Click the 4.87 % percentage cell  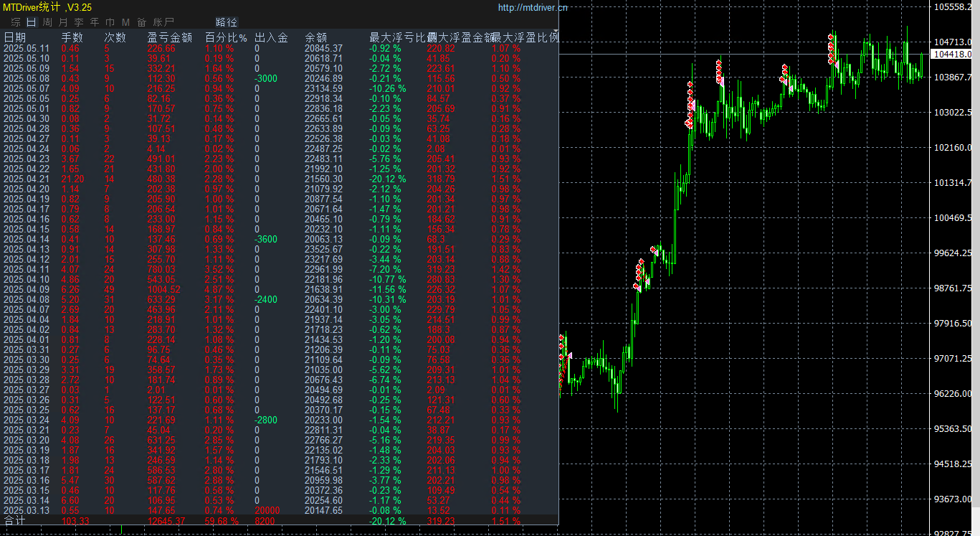point(219,289)
